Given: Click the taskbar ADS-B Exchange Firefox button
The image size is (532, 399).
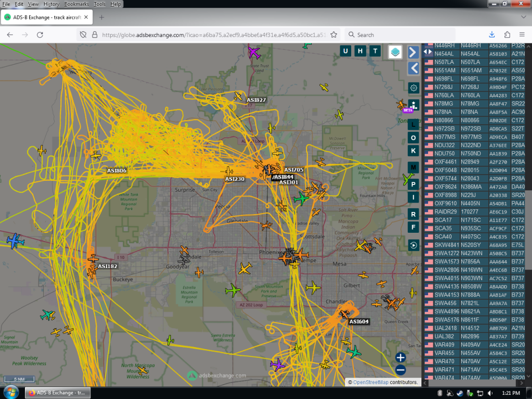Looking at the screenshot, I should [58, 393].
